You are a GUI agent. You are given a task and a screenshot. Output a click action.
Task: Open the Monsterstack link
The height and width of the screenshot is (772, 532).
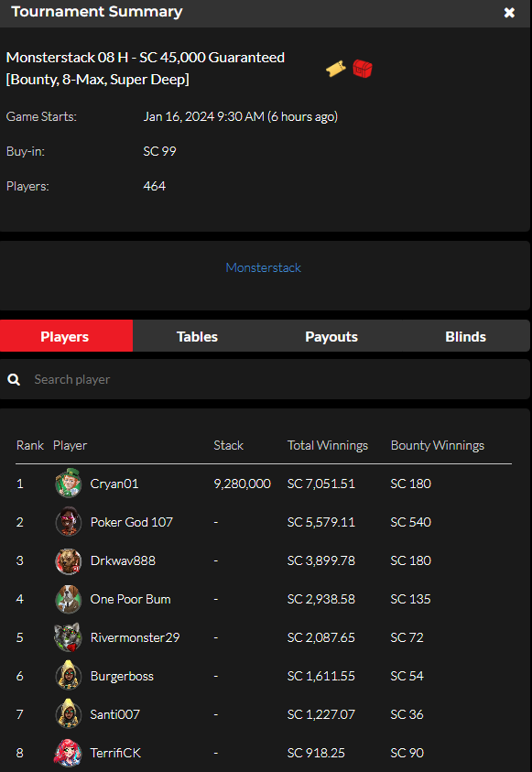264,267
